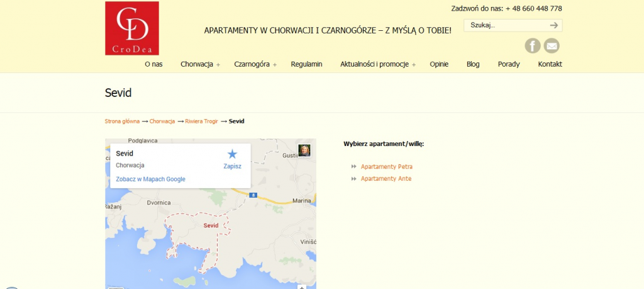Expand Aktualności i promocje submenu
This screenshot has width=644, height=289.
pos(414,65)
